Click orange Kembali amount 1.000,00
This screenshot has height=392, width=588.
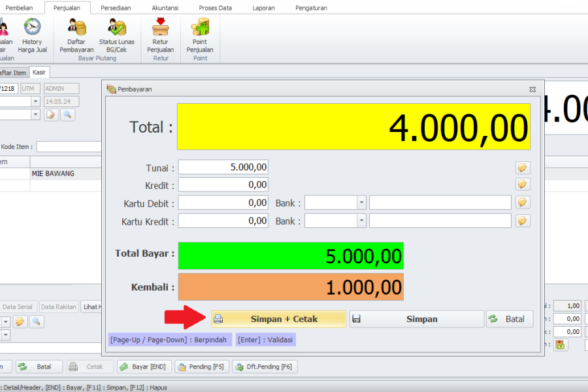coord(291,287)
